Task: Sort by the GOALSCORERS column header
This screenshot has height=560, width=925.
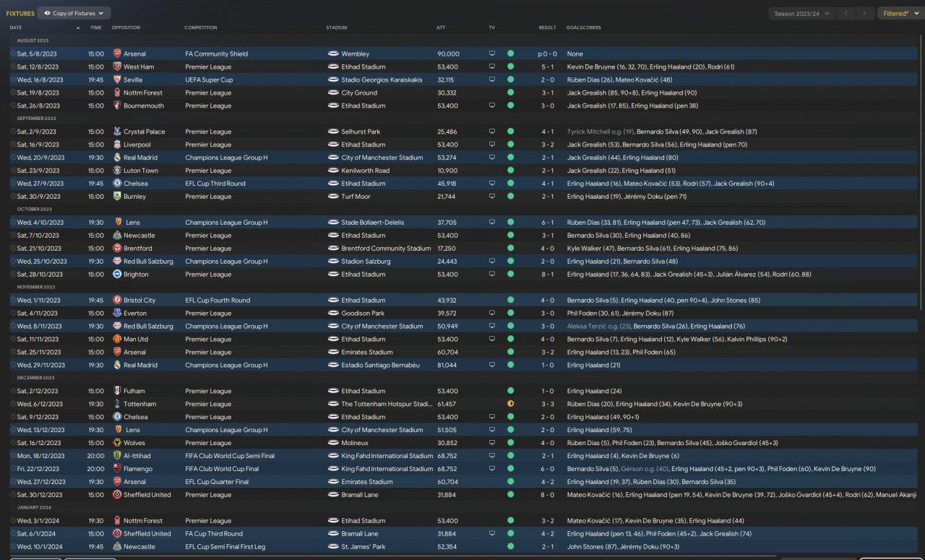Action: (x=583, y=27)
